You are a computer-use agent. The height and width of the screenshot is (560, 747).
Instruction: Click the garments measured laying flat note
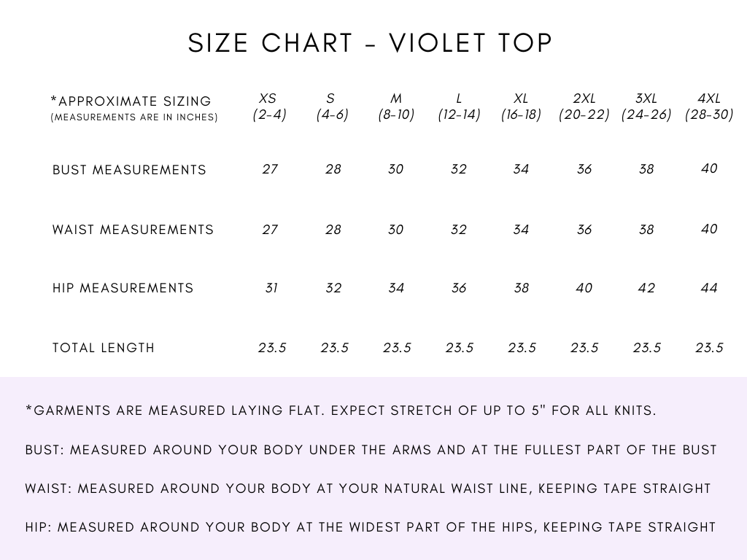point(341,411)
